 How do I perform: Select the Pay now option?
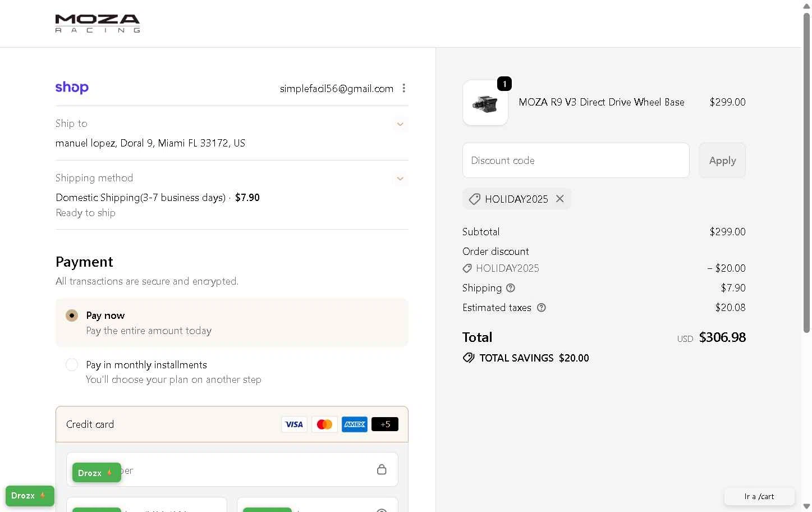[x=72, y=316]
